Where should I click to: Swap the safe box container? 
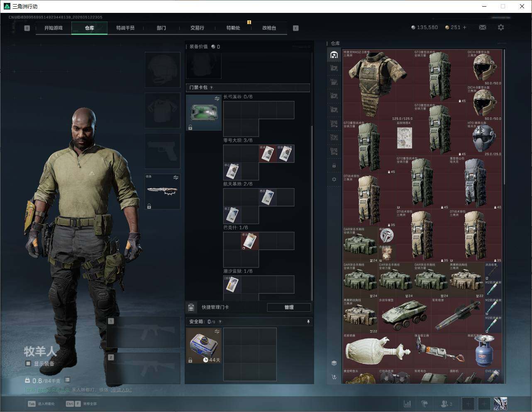click(217, 331)
